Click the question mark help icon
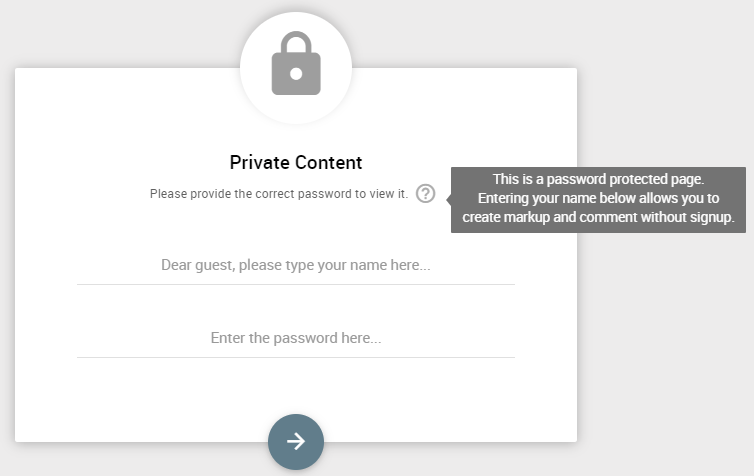This screenshot has width=754, height=476. [x=426, y=194]
